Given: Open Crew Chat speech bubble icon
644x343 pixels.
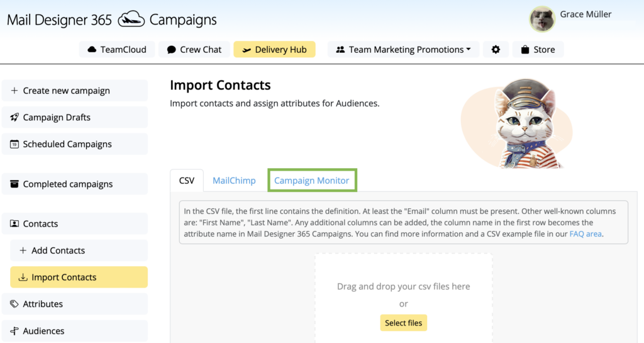Looking at the screenshot, I should (171, 50).
